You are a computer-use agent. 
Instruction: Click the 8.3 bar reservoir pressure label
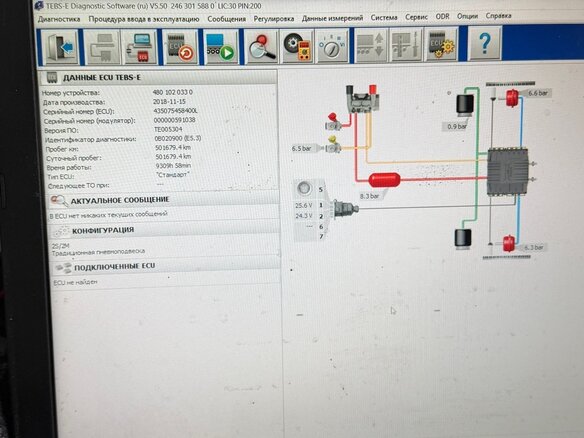click(x=370, y=196)
